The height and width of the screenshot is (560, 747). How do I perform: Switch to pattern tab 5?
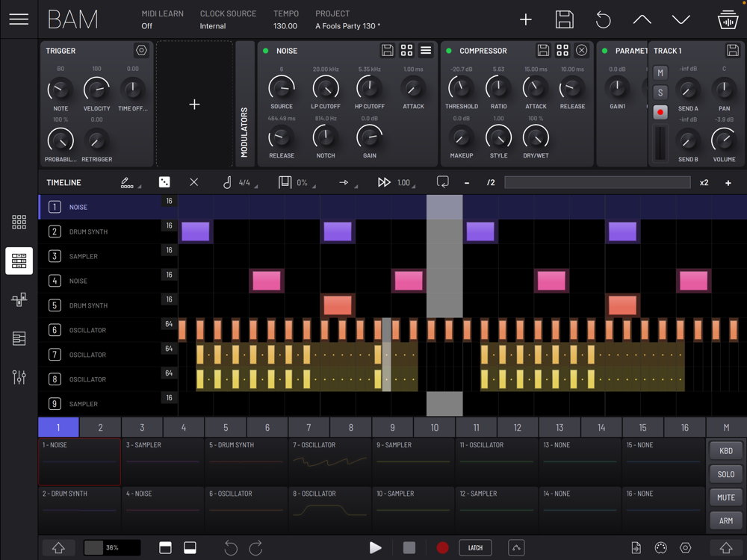pyautogui.click(x=226, y=427)
